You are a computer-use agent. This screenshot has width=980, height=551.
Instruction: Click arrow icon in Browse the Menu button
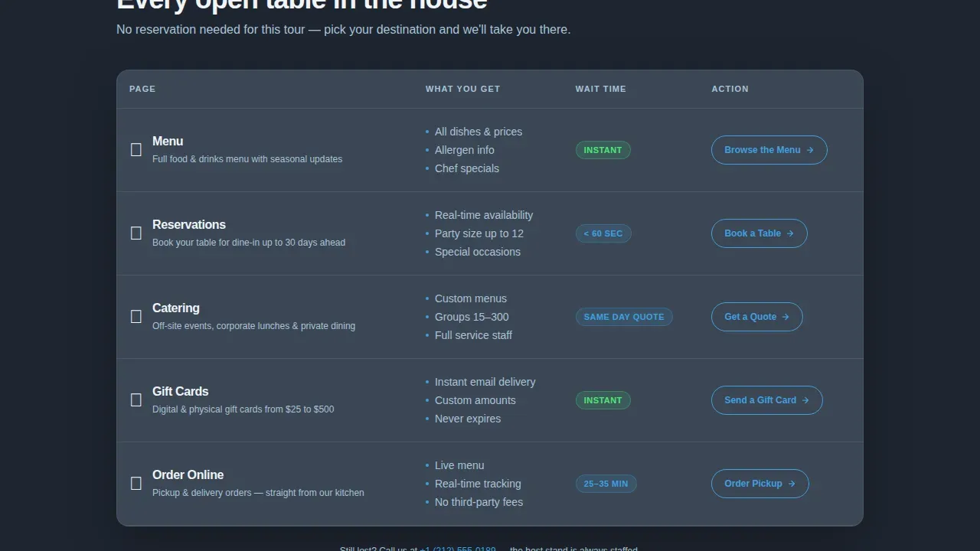[810, 150]
